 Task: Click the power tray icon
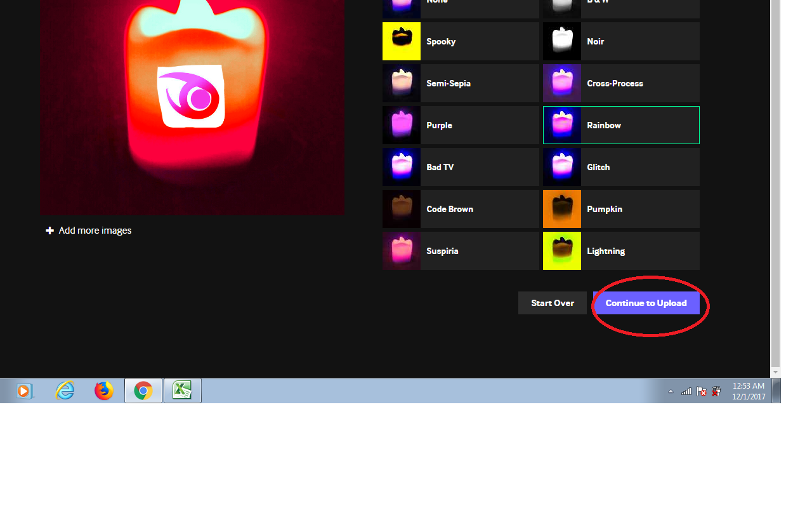click(717, 391)
